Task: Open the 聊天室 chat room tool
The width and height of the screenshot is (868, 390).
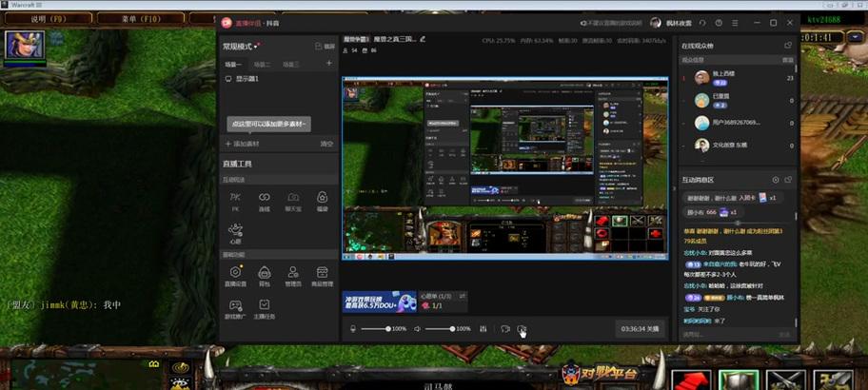Action: click(293, 202)
